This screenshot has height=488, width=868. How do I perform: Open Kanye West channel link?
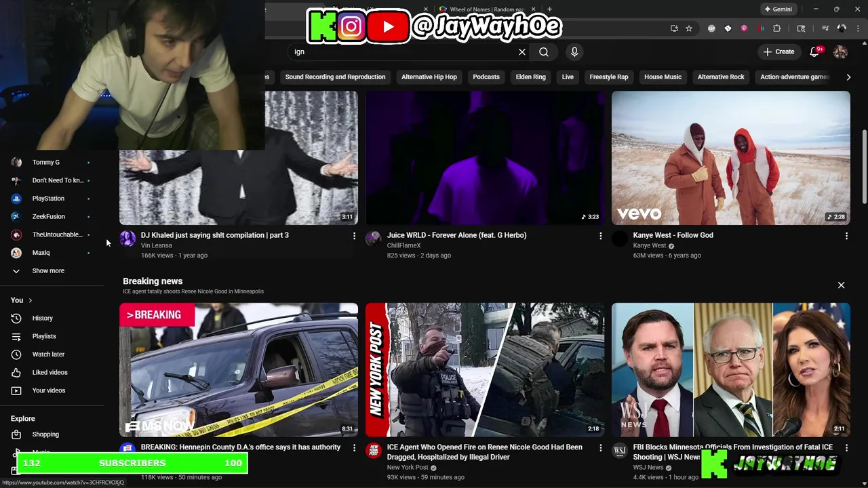pos(650,245)
